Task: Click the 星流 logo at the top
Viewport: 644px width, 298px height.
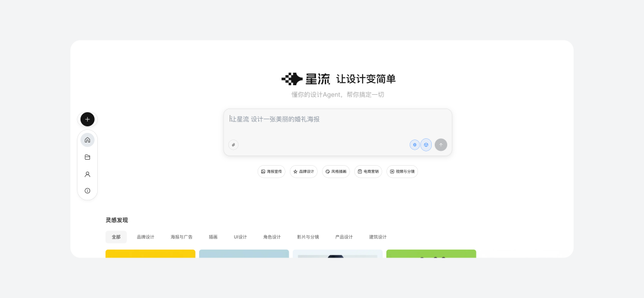Action: 305,79
